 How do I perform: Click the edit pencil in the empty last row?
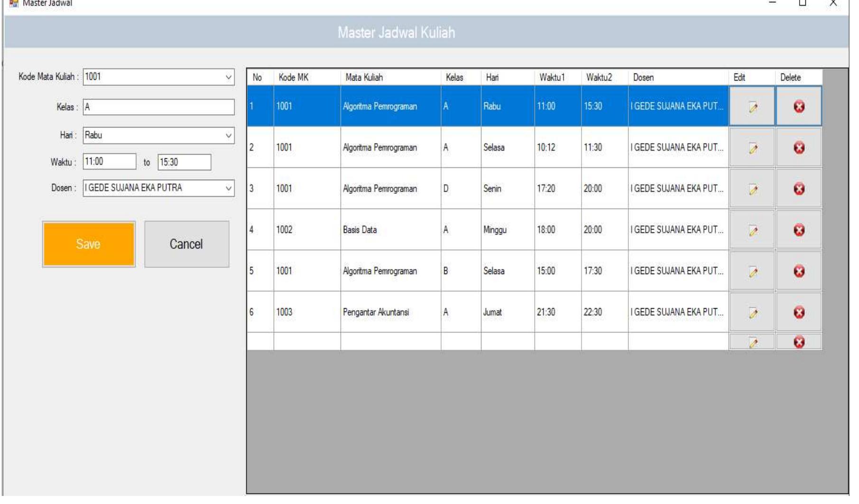point(752,342)
